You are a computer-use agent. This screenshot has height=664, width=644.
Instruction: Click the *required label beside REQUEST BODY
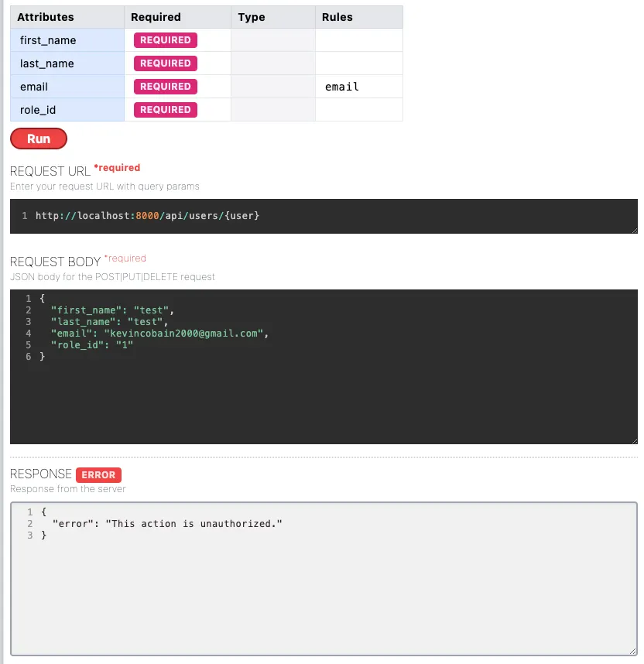pos(125,258)
